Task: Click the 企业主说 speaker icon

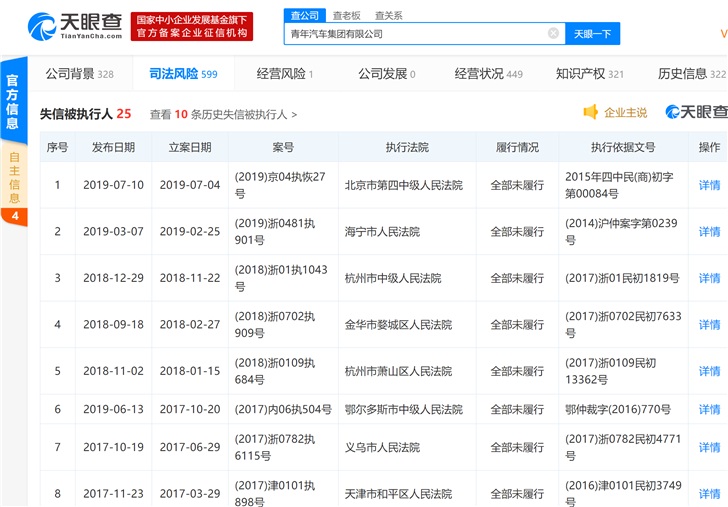Action: pos(591,112)
